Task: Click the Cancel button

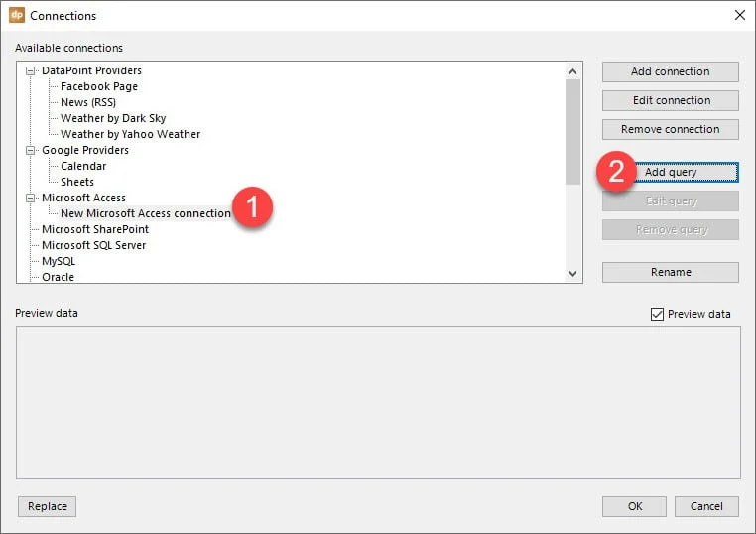Action: (x=706, y=506)
